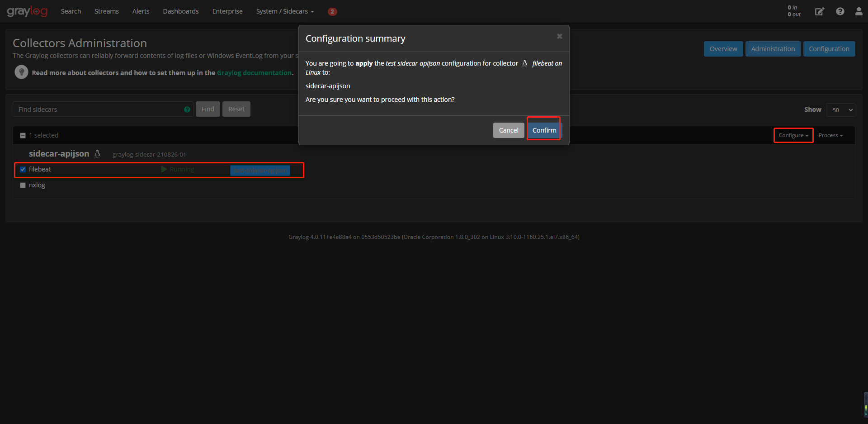Uncheck the filebeat collector checkbox

pyautogui.click(x=23, y=169)
